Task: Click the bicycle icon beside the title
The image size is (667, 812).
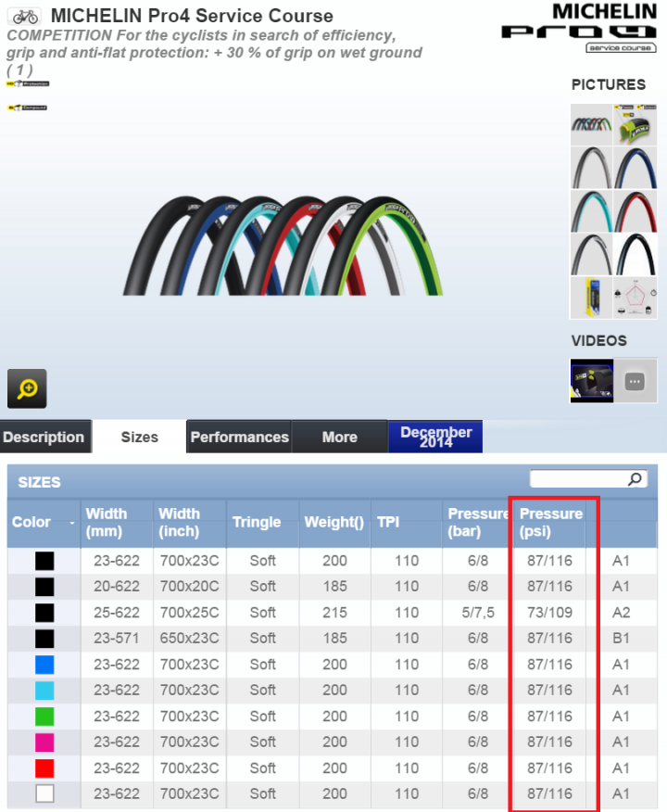Action: pos(25,17)
